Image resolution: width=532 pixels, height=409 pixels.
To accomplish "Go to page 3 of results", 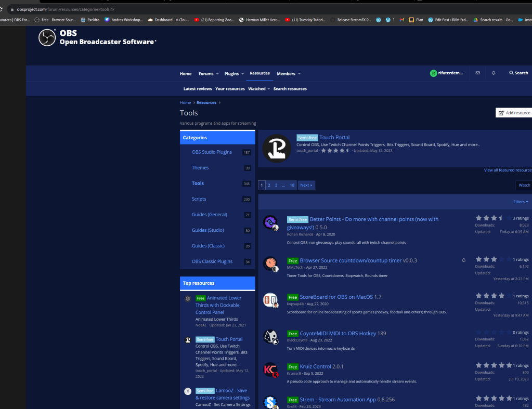I will pyautogui.click(x=276, y=185).
